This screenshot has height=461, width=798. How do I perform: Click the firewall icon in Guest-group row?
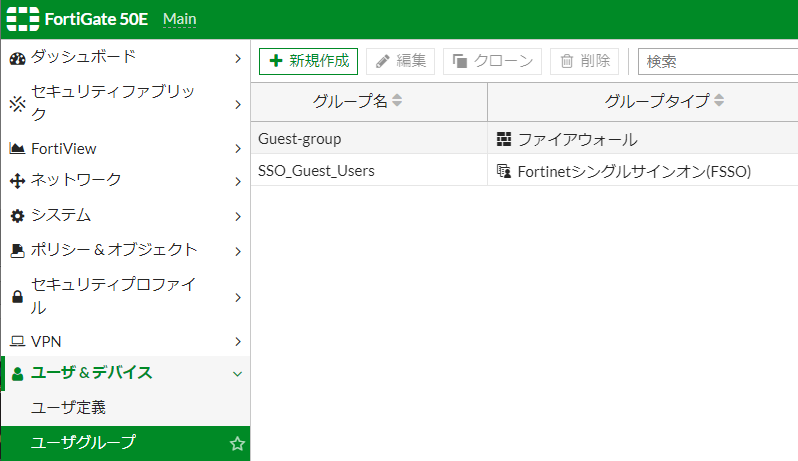[504, 139]
